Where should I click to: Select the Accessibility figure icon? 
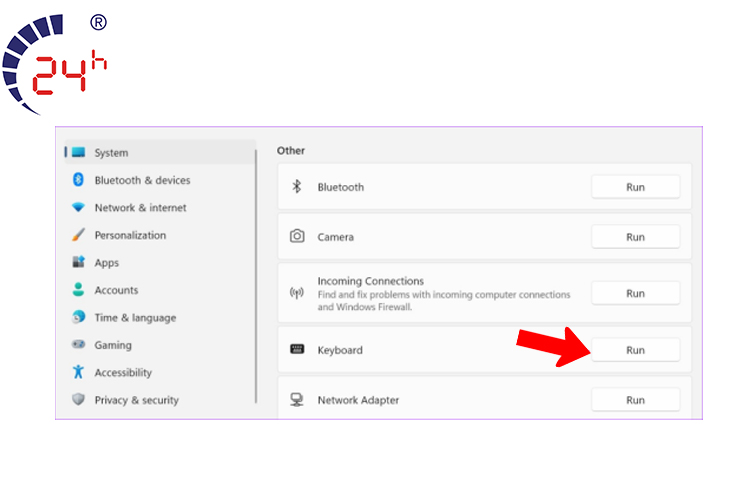(x=78, y=372)
